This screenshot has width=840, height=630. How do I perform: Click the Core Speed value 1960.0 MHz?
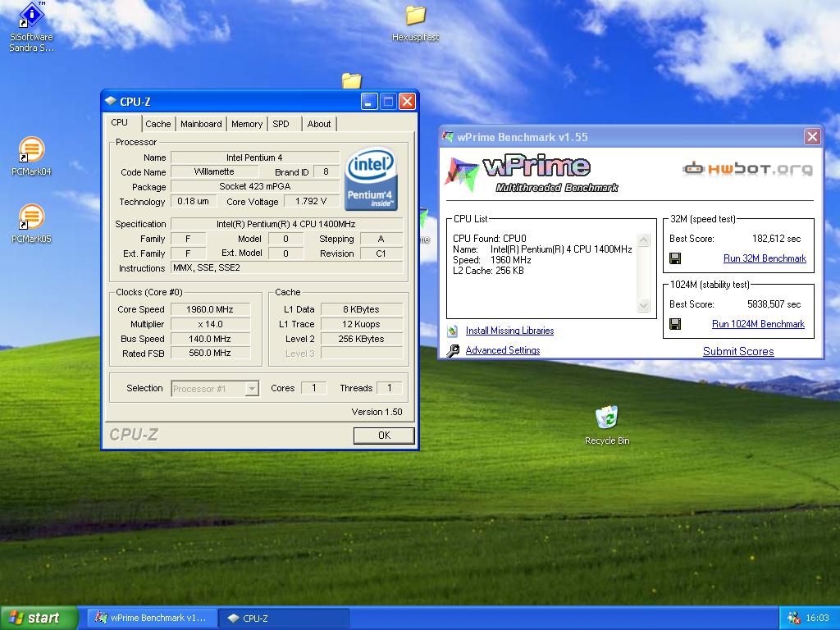click(x=210, y=309)
